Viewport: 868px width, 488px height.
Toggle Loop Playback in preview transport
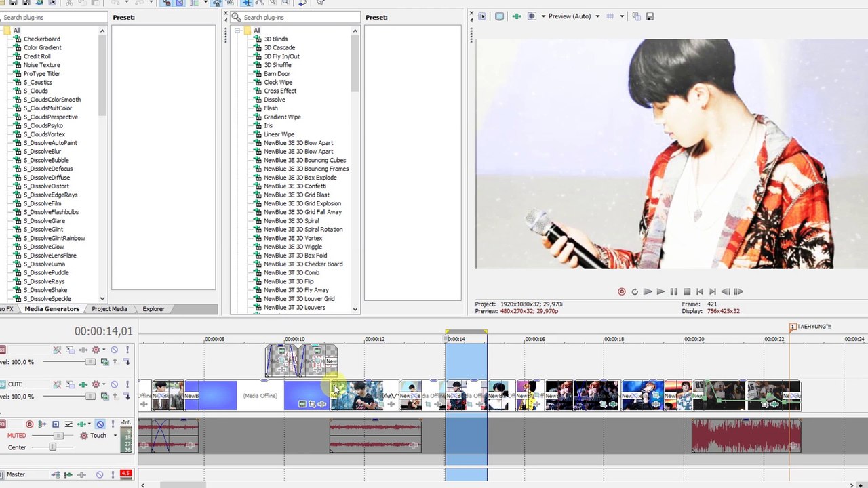(x=634, y=291)
